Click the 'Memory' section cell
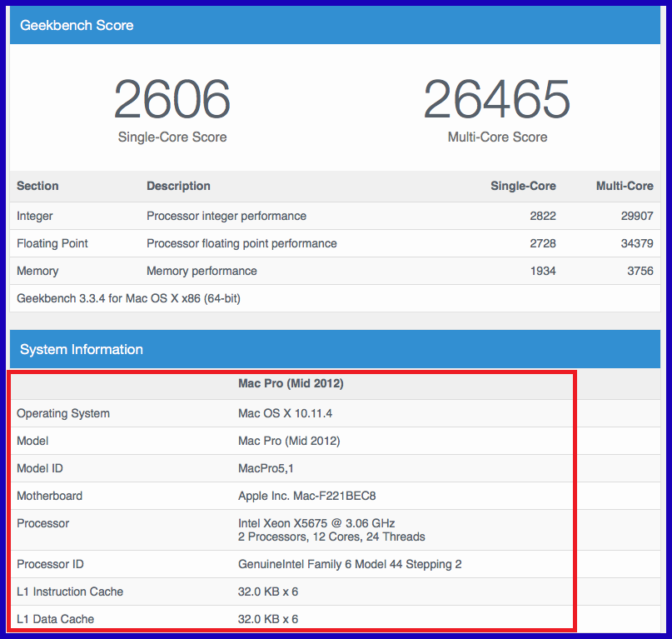Image resolution: width=672 pixels, height=639 pixels. (37, 271)
